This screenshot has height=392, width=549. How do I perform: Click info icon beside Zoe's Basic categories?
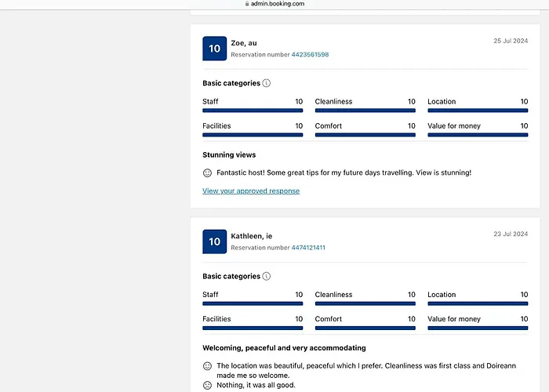coord(267,83)
